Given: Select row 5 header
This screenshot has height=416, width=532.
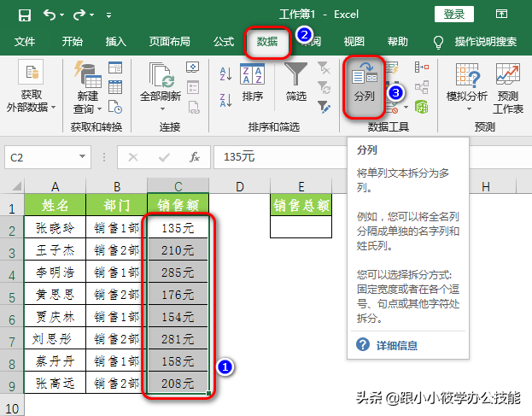Looking at the screenshot, I should 12,294.
